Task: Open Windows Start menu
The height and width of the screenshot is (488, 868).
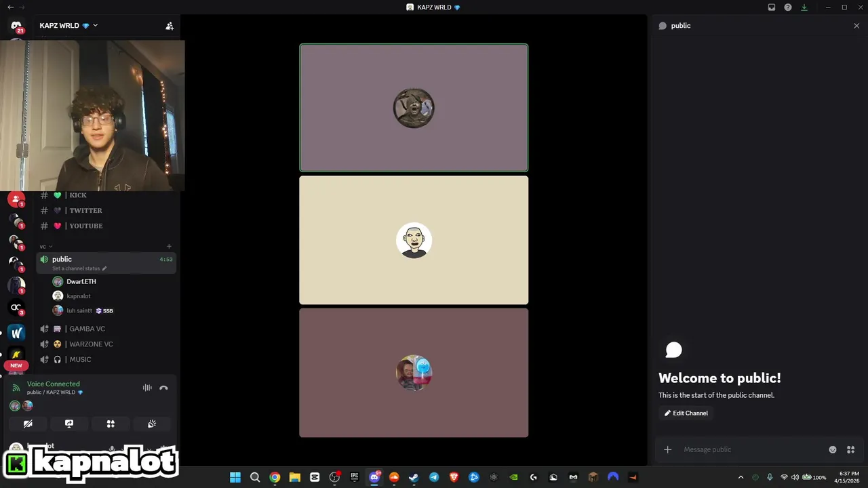Action: click(x=235, y=477)
